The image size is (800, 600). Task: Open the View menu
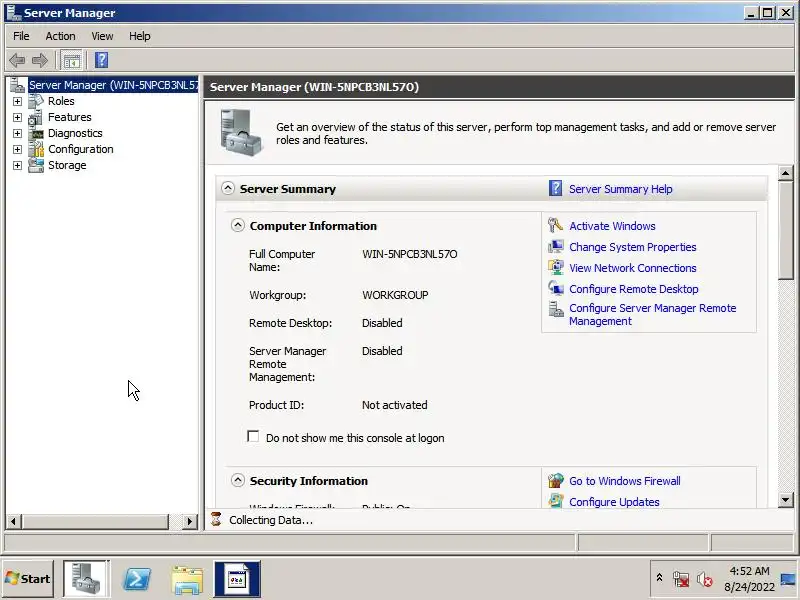tap(102, 36)
